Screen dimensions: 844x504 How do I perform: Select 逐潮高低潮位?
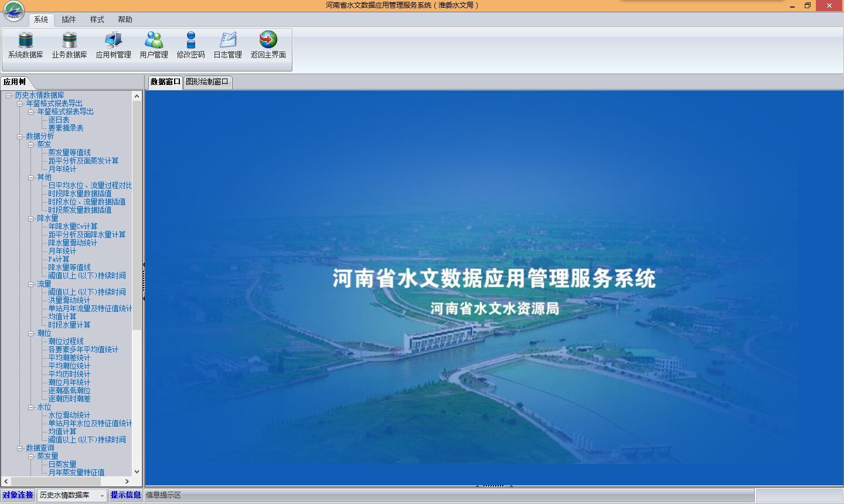(x=69, y=390)
